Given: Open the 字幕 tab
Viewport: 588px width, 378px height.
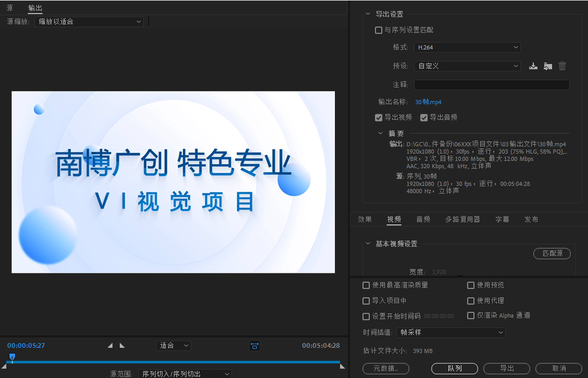Looking at the screenshot, I should click(502, 219).
